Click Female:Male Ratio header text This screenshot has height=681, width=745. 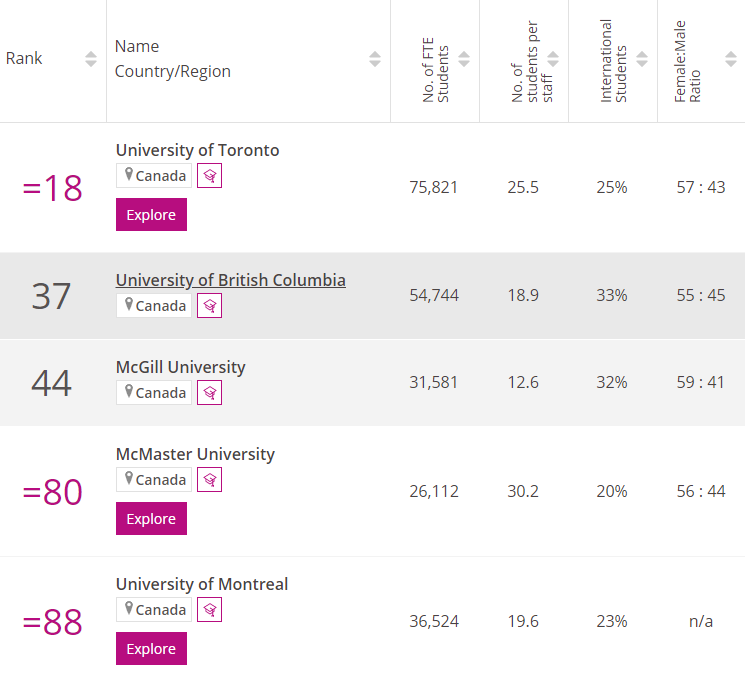point(687,61)
